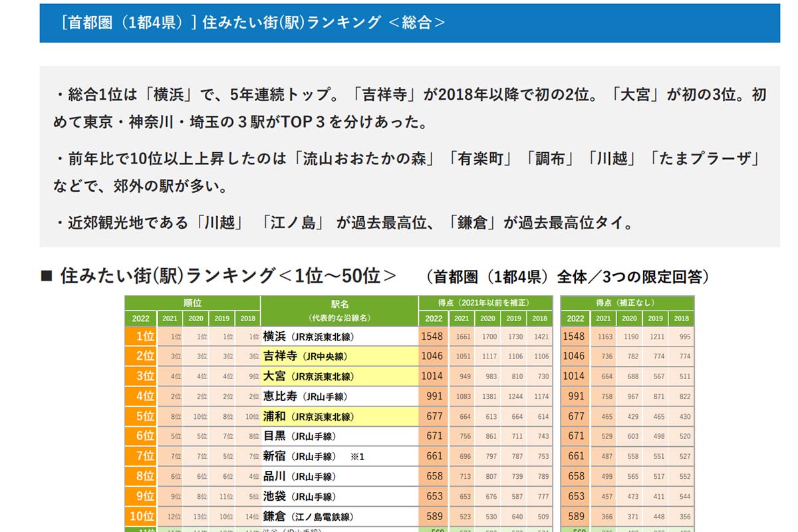Click the blue 住みたい街(駅)ランキング＜総合＞ banner

coord(409,23)
